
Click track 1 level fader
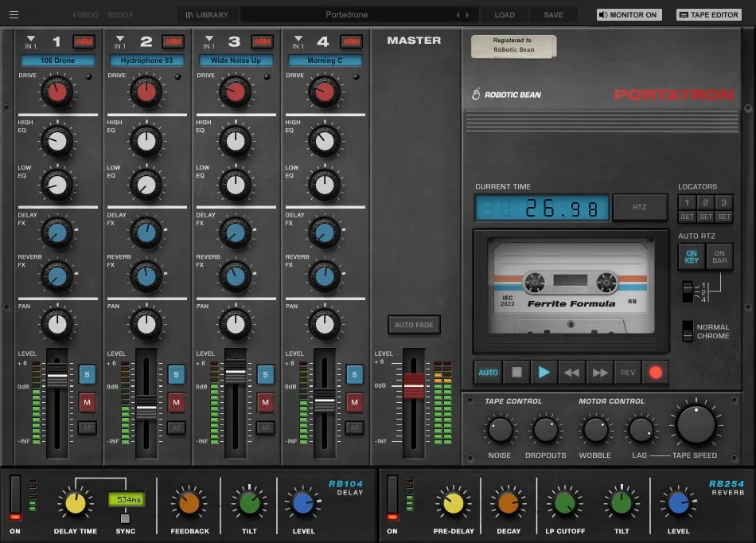point(57,376)
